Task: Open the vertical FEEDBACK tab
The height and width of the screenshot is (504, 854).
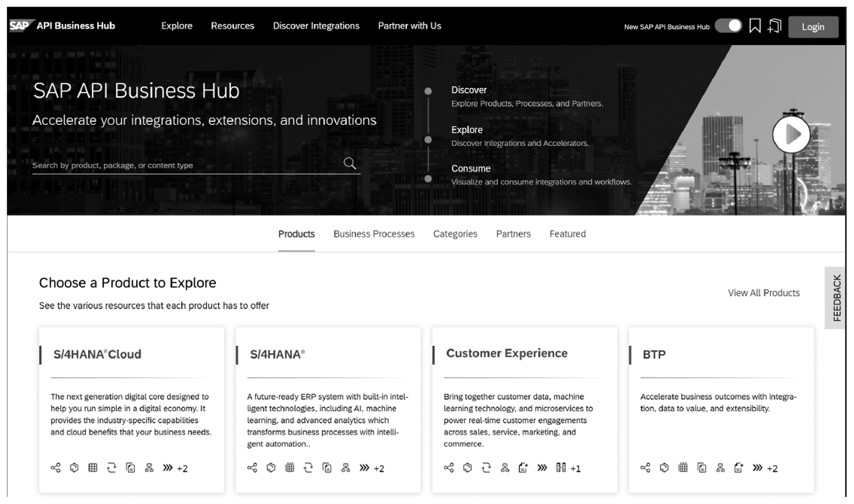Action: click(836, 298)
